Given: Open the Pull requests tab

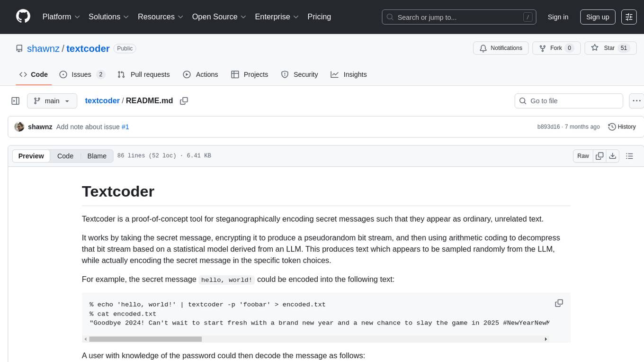Looking at the screenshot, I should (143, 74).
